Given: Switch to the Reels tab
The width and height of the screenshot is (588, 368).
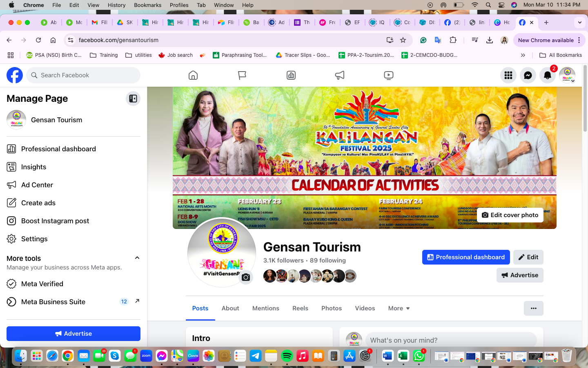Looking at the screenshot, I should click(300, 308).
